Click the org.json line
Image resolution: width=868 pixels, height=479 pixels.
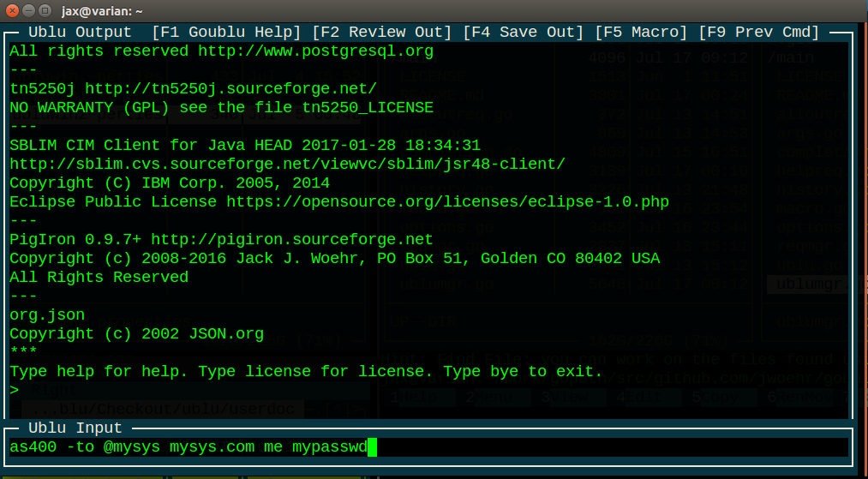point(48,315)
